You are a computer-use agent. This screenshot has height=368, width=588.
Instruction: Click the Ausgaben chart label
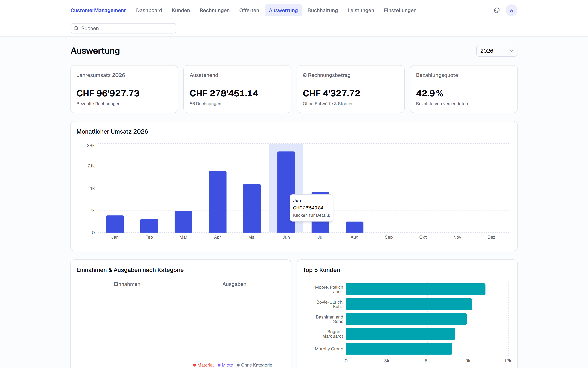234,284
